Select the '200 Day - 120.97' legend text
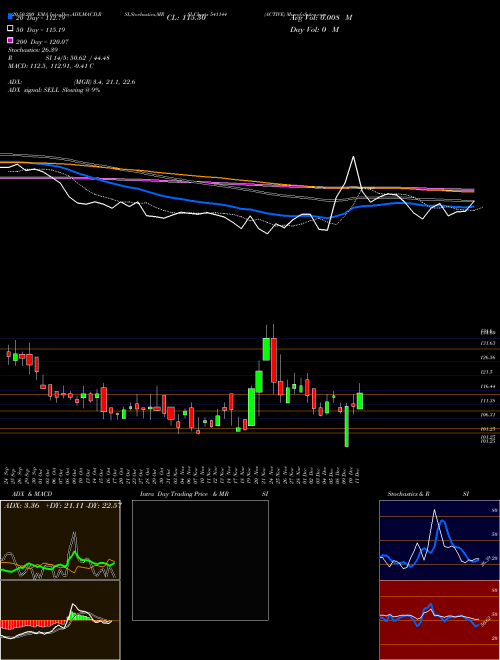Viewport: 500px width, 660px height. click(x=42, y=42)
